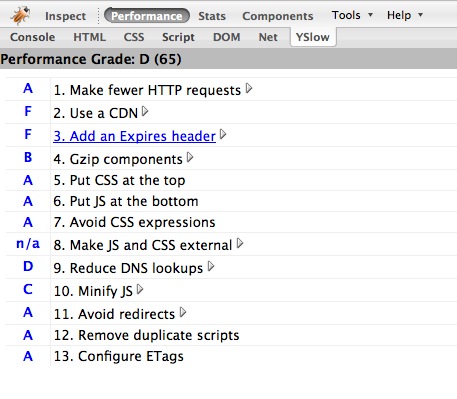Viewport: 457px width, 399px height.
Task: Click rule 11. Avoid redirects
Action: 114,314
